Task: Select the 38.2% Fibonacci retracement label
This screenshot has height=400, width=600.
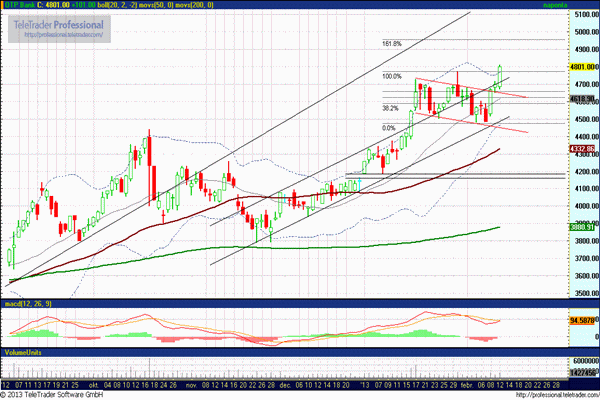Action: click(391, 108)
